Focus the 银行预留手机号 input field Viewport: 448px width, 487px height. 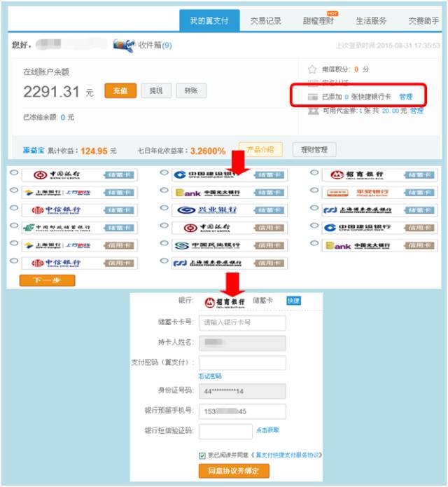(242, 411)
